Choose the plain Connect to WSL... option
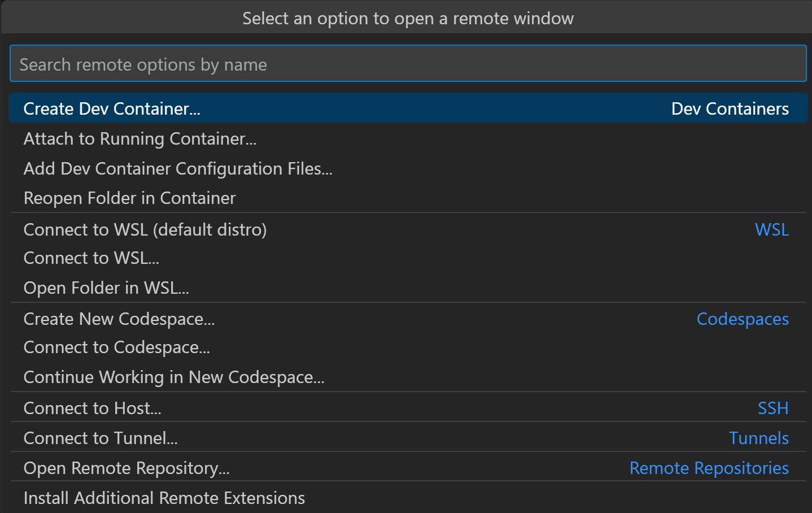This screenshot has height=513, width=812. point(408,258)
